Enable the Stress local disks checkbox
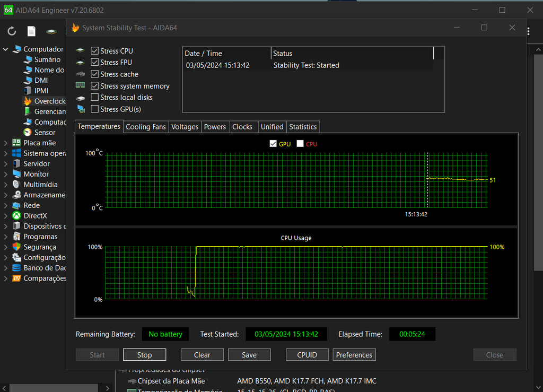The image size is (543, 392). tap(94, 97)
